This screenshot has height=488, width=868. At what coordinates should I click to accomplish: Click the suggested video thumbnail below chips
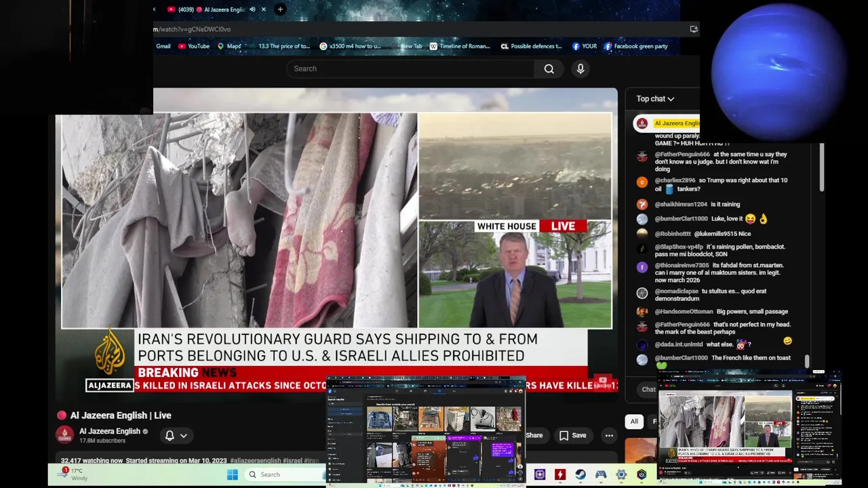click(641, 450)
